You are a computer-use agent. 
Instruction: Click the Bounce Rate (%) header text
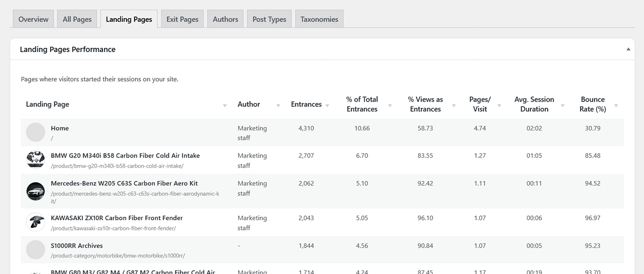click(x=593, y=104)
